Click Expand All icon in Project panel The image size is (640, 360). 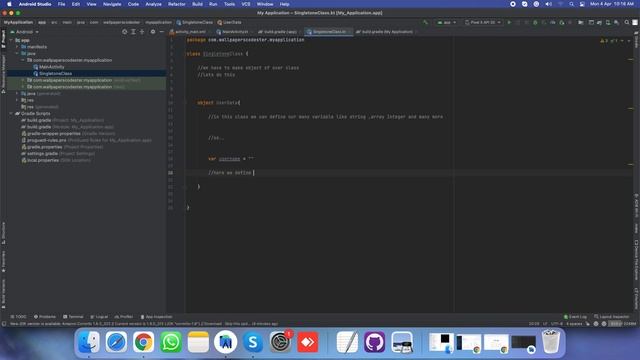point(133,32)
